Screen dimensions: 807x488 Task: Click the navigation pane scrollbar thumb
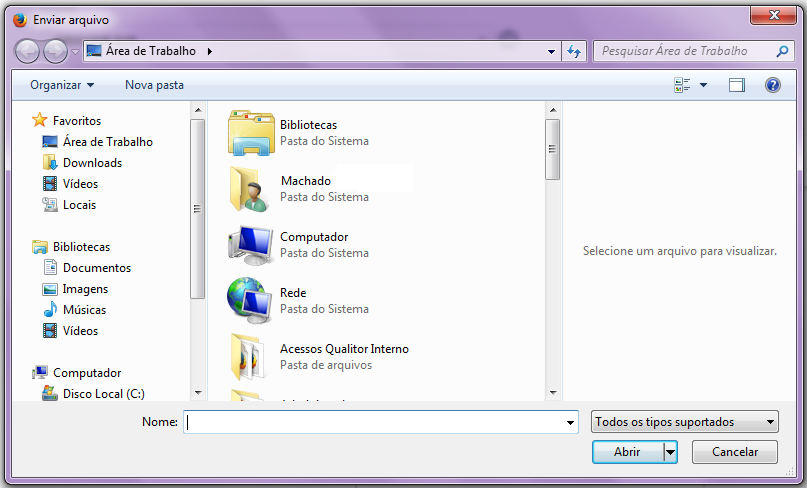[198, 208]
